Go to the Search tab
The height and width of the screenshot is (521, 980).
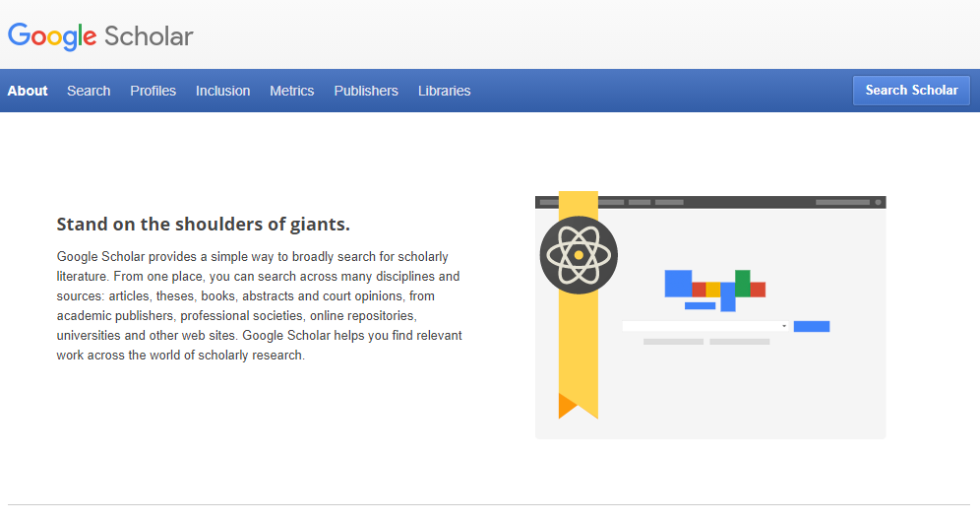pyautogui.click(x=89, y=91)
